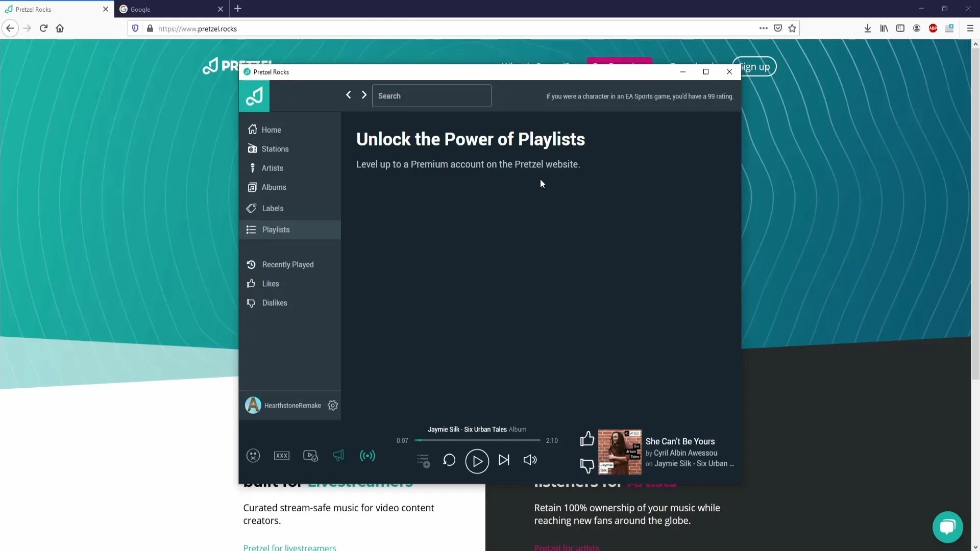Navigate forward with Pretzel right chevron
This screenshot has height=551, width=980.
pos(364,95)
